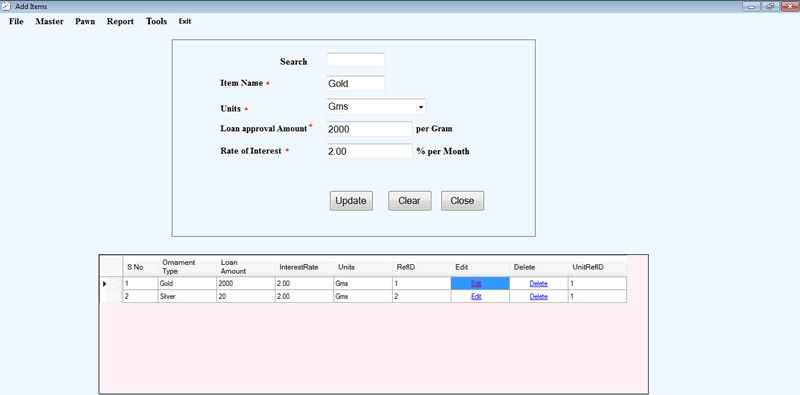Click Edit link in the Gold row
800x395 pixels.
[476, 284]
